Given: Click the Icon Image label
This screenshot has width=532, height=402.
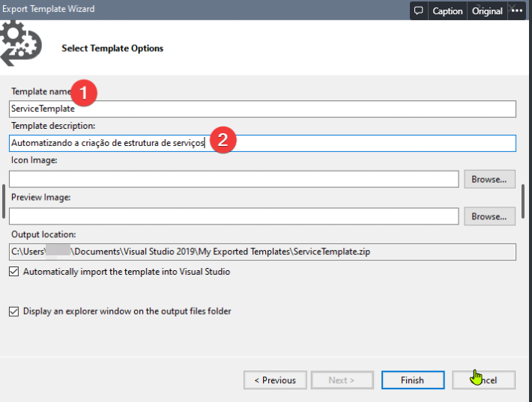Looking at the screenshot, I should pos(34,160).
